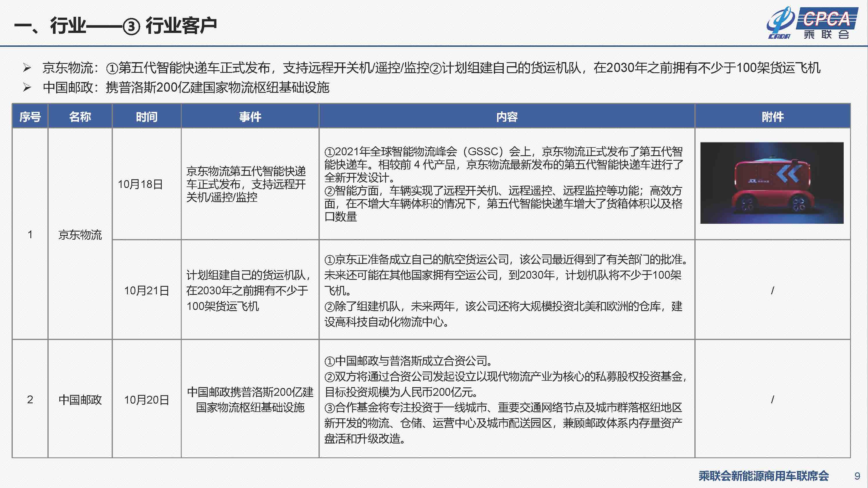Click content about 航空货运公司 approval
868x488 pixels.
(x=505, y=290)
